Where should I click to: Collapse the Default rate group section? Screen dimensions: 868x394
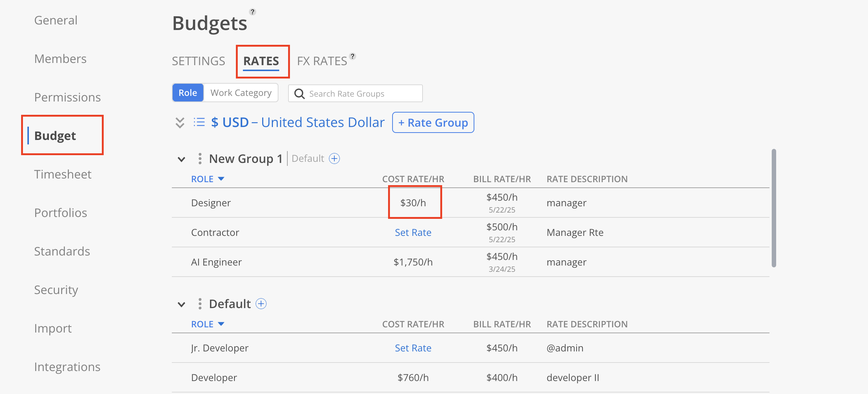(x=181, y=305)
